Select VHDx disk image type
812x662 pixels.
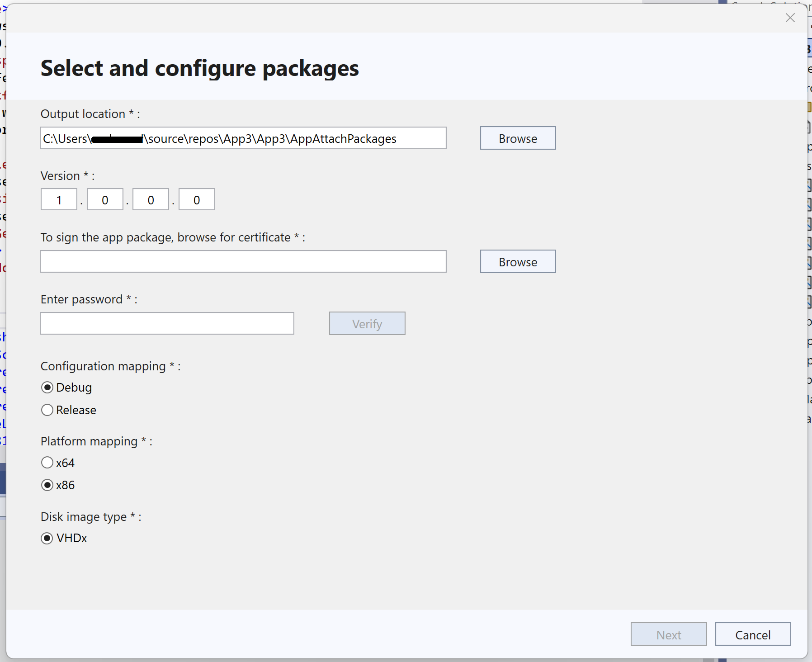click(47, 538)
